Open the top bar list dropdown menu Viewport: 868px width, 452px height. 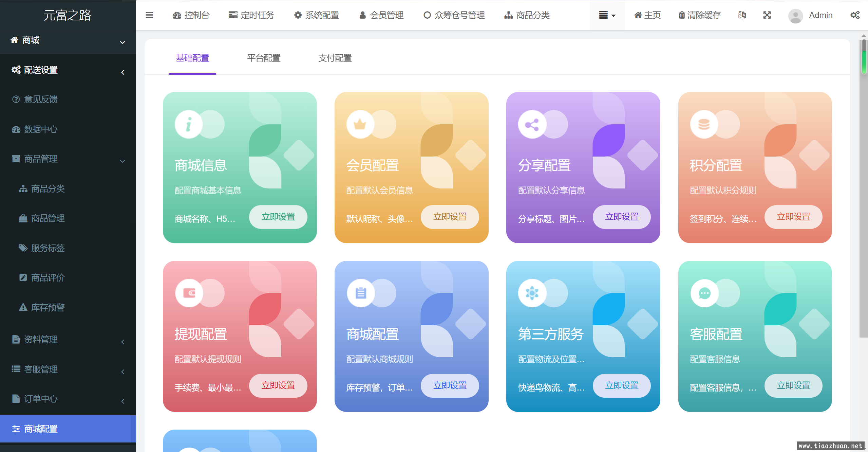click(x=607, y=15)
